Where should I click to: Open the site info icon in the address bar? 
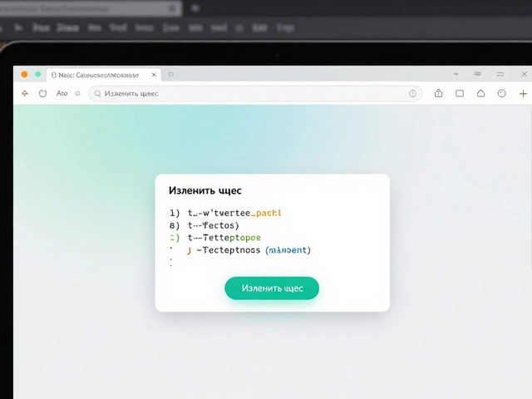(x=412, y=94)
